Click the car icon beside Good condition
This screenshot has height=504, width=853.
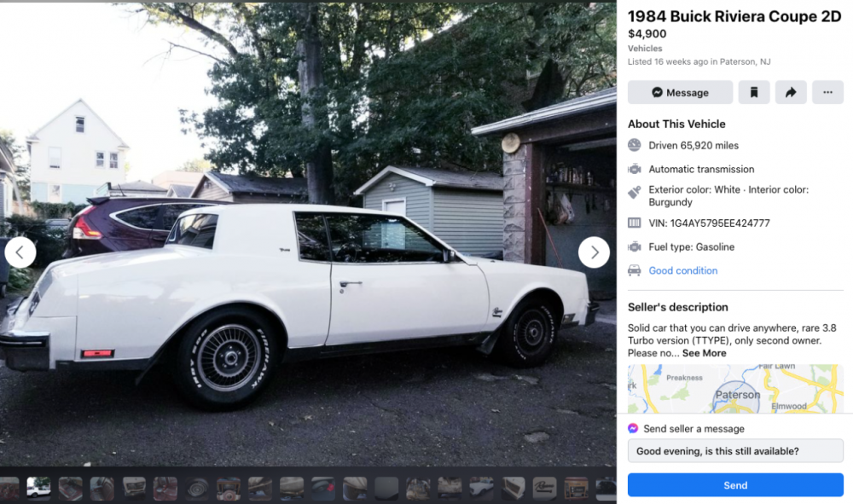coord(635,270)
